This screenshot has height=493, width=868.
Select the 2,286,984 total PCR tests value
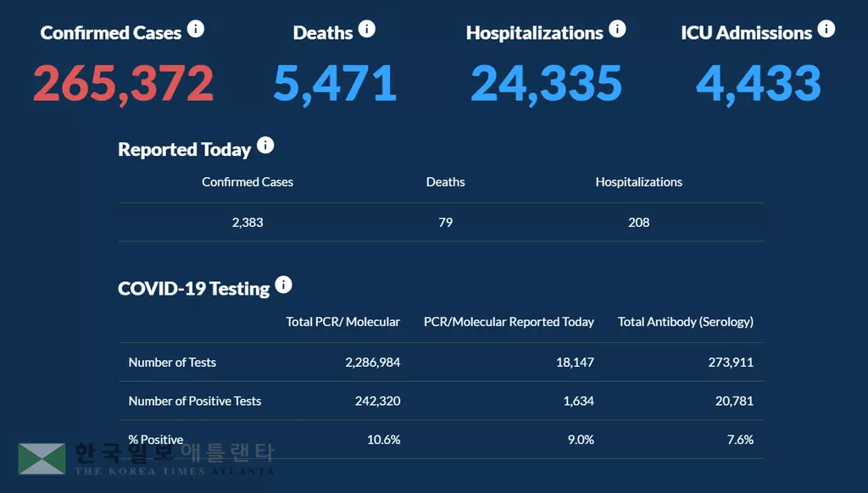point(373,363)
